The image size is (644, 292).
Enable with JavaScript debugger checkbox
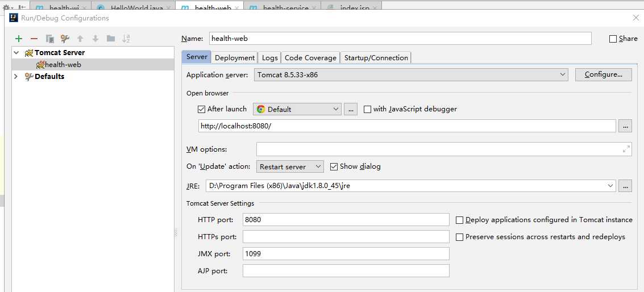pos(368,109)
